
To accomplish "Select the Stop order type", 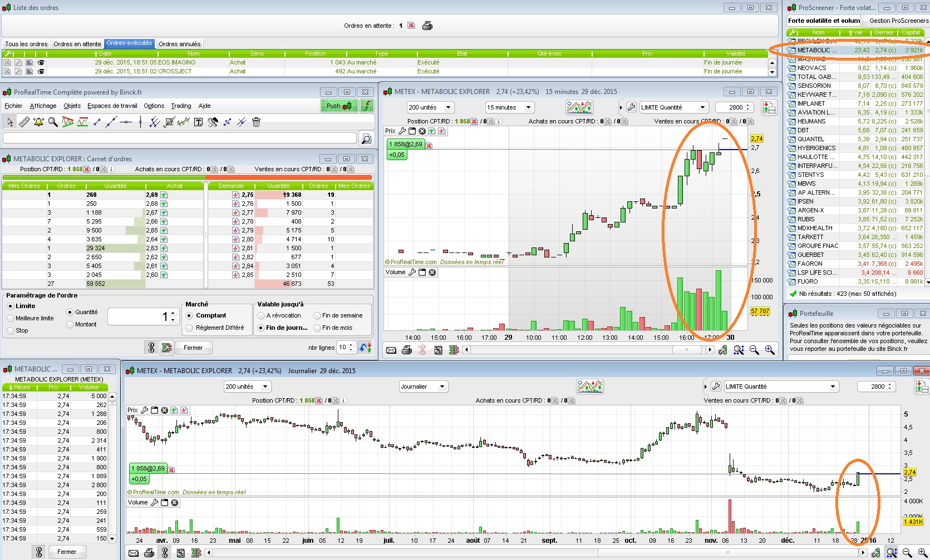I will point(11,330).
